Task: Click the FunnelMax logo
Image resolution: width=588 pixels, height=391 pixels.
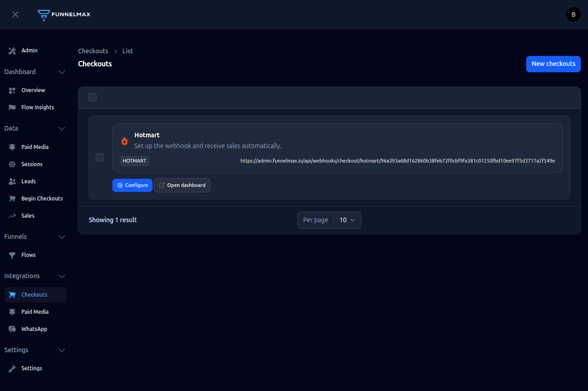Action: [64, 14]
